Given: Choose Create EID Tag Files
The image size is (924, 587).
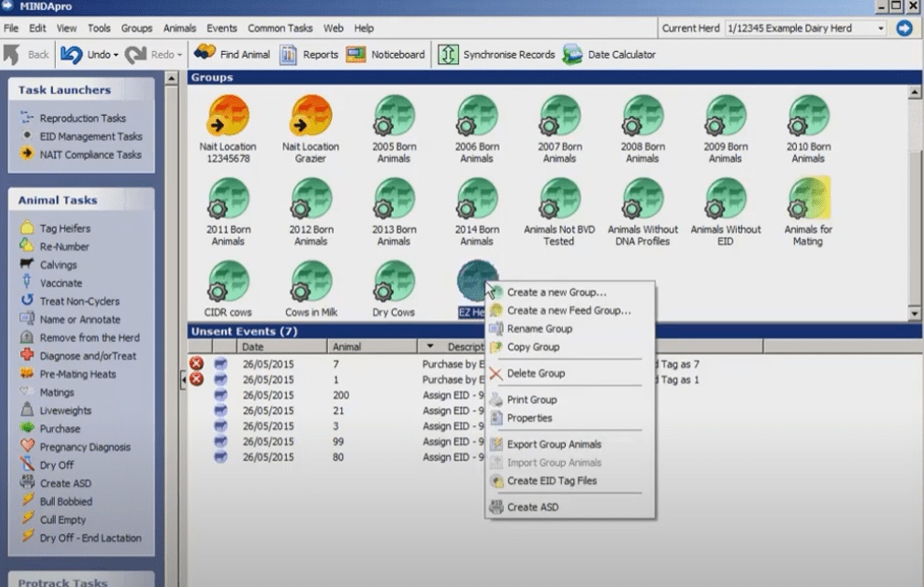Looking at the screenshot, I should point(569,481).
